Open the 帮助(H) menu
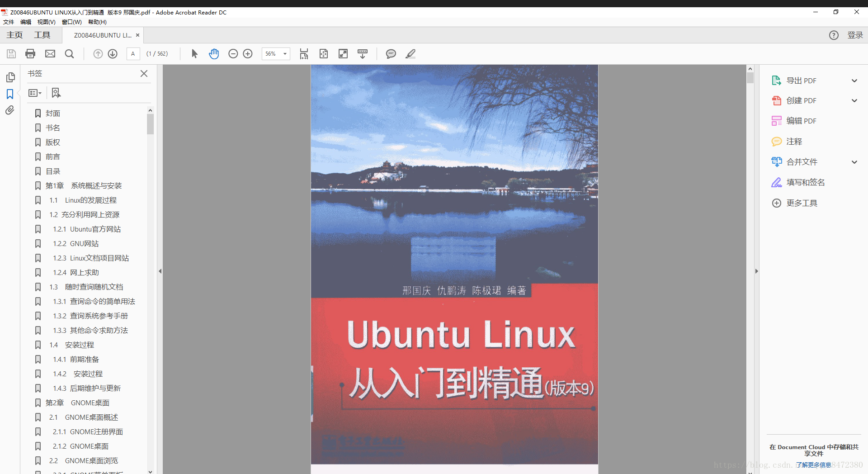This screenshot has width=868, height=474. 97,22
